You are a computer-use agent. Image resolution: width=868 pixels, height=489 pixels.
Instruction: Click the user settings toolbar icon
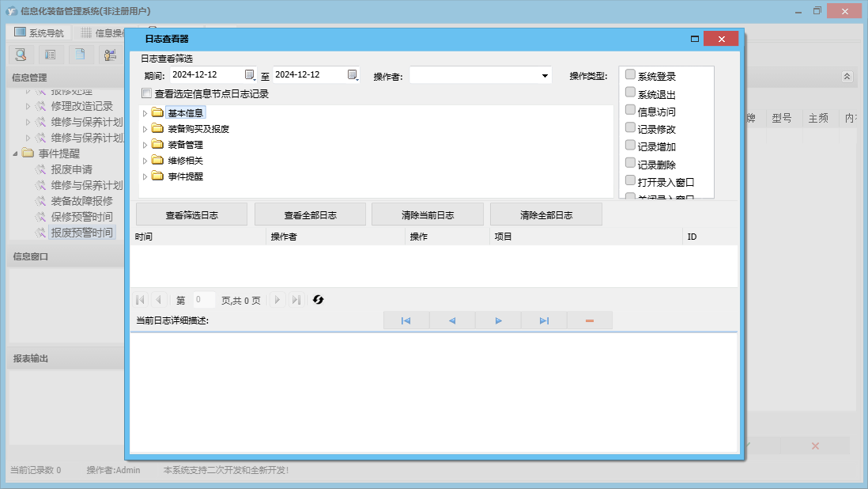pyautogui.click(x=110, y=55)
